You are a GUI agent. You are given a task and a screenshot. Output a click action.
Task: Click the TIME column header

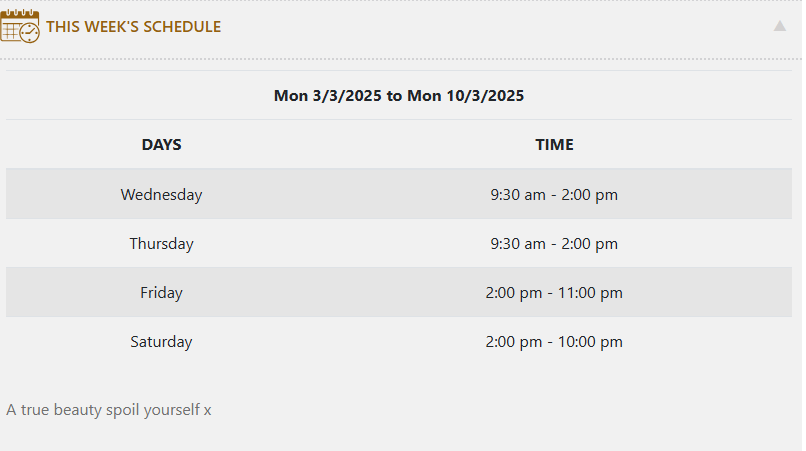[x=554, y=145]
